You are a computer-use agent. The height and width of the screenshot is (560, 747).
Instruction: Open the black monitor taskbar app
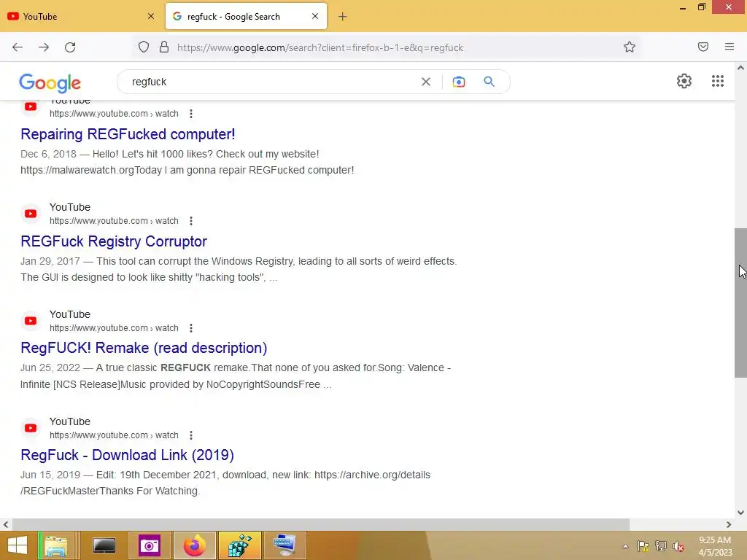pyautogui.click(x=104, y=545)
